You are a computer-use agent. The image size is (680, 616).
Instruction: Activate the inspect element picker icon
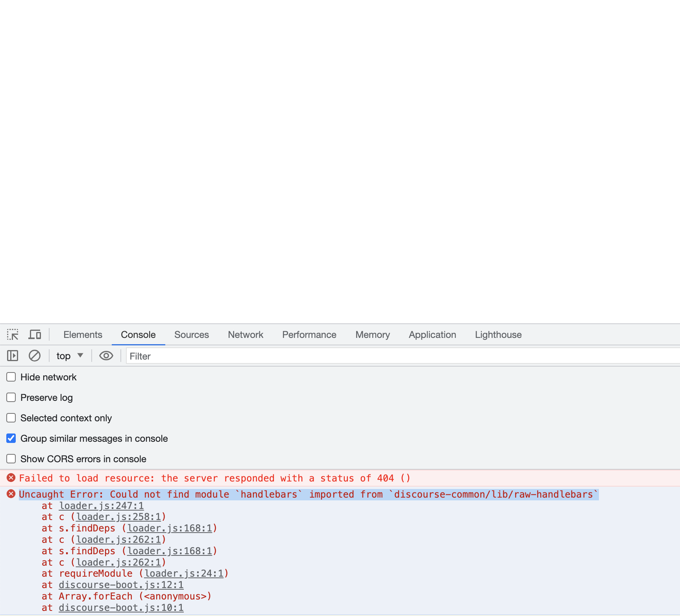pos(13,335)
